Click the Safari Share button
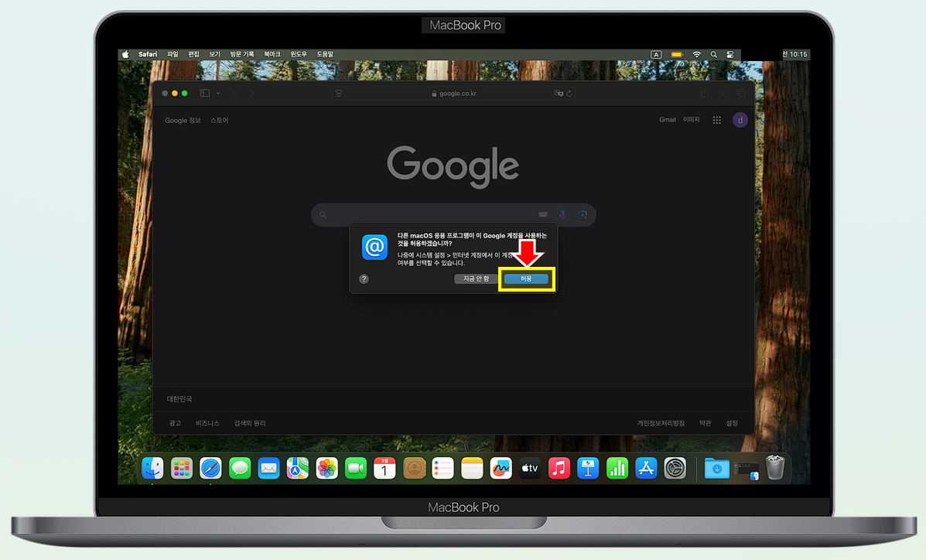 pos(705,94)
